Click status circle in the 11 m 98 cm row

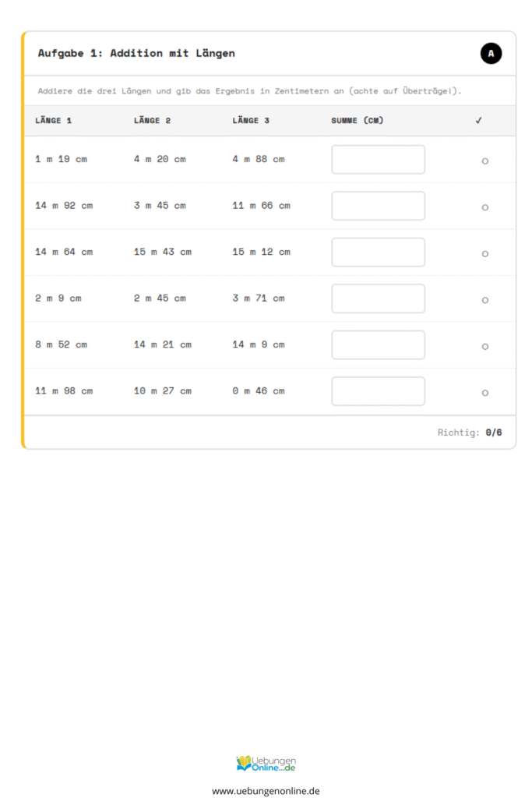(485, 393)
